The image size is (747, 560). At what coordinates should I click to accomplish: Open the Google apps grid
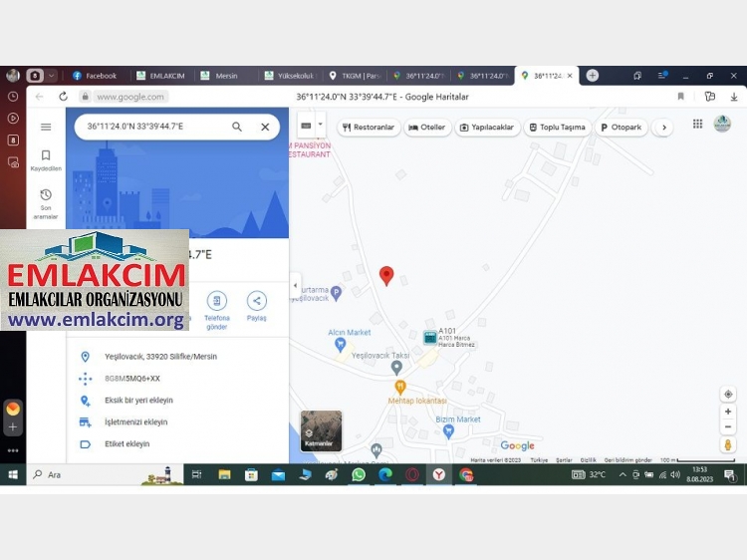[x=697, y=124]
